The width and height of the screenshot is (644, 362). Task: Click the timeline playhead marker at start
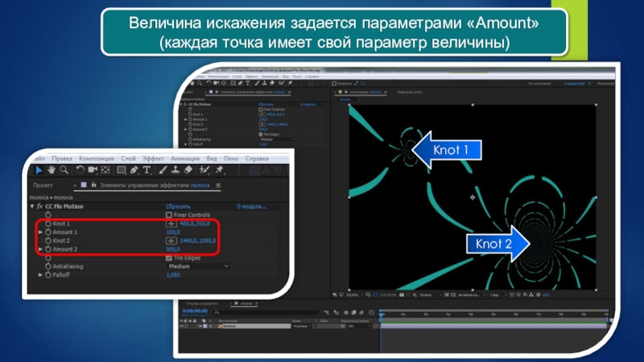pyautogui.click(x=381, y=315)
